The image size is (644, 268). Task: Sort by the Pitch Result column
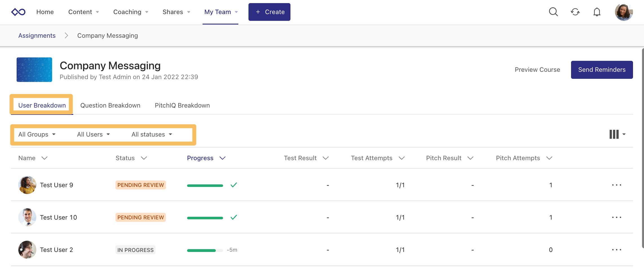[450, 158]
